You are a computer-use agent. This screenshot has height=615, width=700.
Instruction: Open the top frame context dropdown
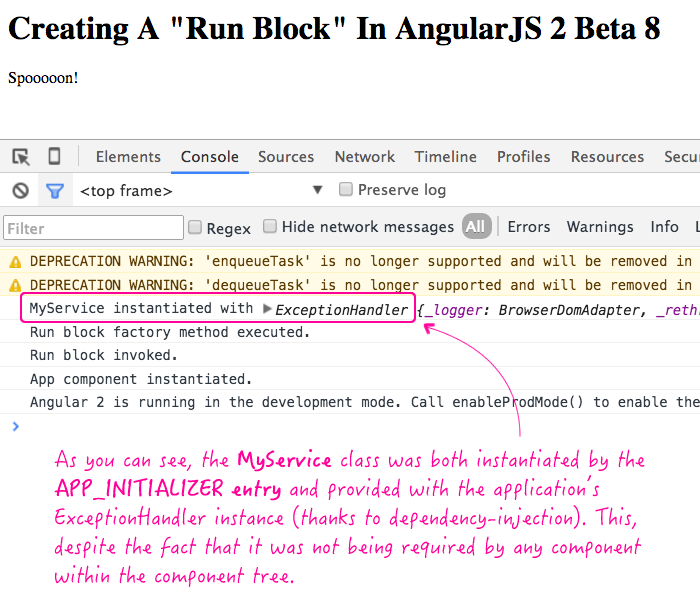(x=200, y=191)
